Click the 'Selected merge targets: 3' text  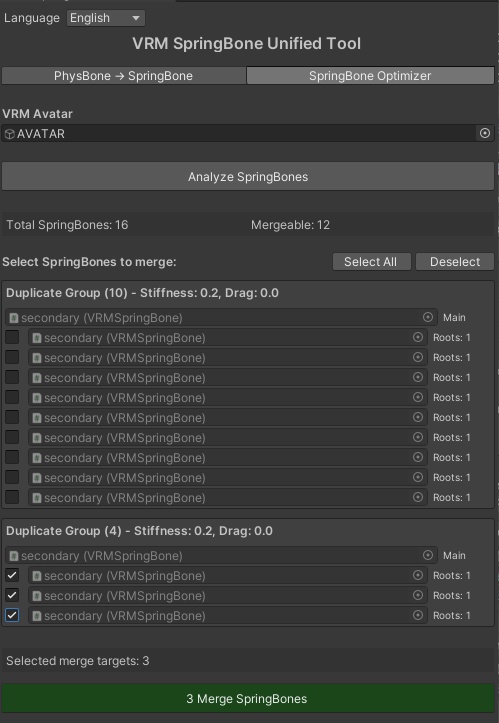(77, 661)
